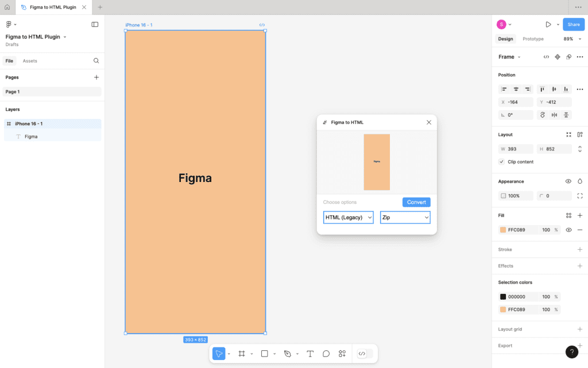Expand the Figma to HTML Plugin file menu
The height and width of the screenshot is (368, 588).
pyautogui.click(x=65, y=37)
